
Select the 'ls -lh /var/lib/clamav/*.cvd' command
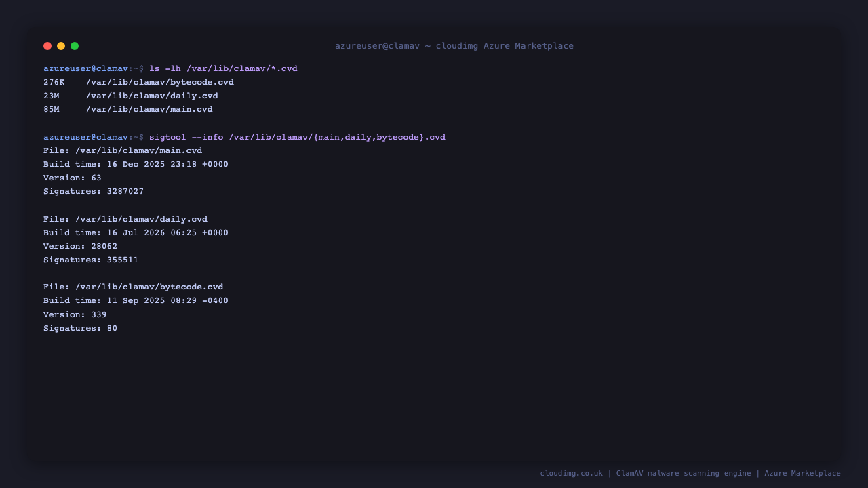[x=223, y=68]
